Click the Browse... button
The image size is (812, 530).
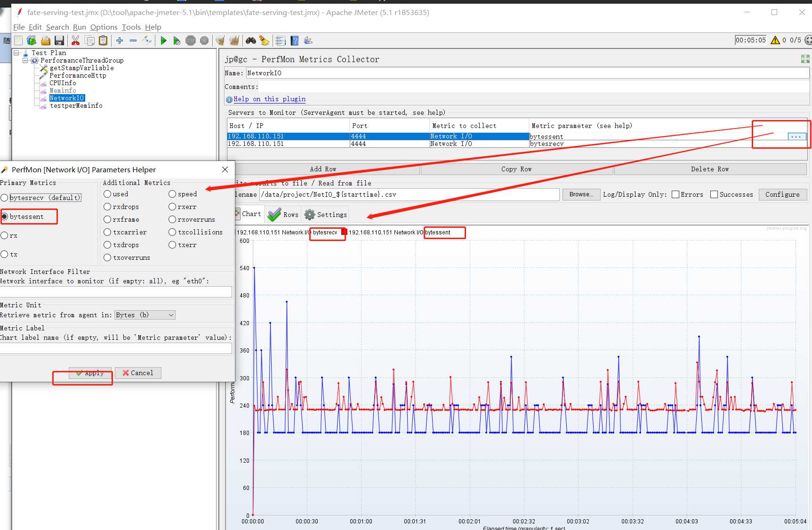point(581,194)
